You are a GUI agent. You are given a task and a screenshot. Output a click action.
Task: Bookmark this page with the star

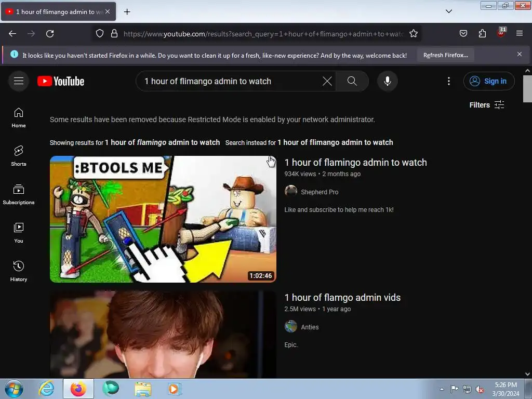click(413, 34)
